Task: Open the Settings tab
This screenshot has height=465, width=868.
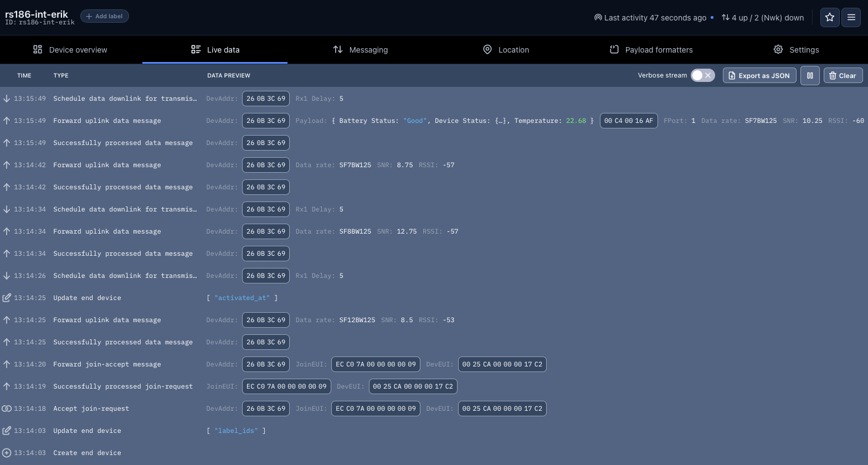Action: (797, 50)
